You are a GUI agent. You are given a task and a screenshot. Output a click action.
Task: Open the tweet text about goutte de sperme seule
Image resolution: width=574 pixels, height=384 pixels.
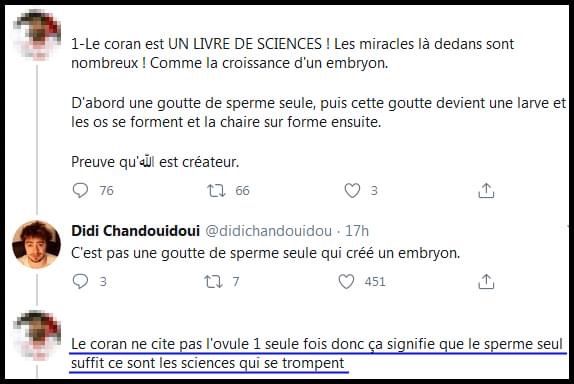coord(265,253)
